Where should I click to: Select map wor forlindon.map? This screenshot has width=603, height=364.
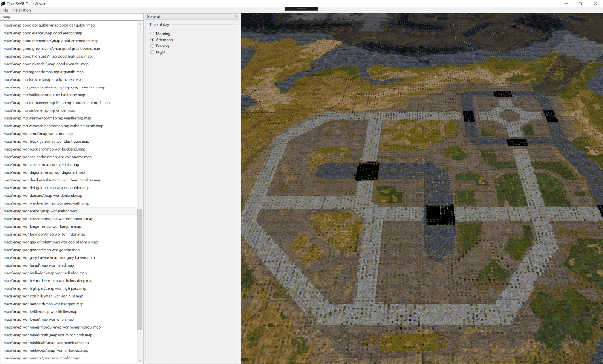[x=69, y=234]
